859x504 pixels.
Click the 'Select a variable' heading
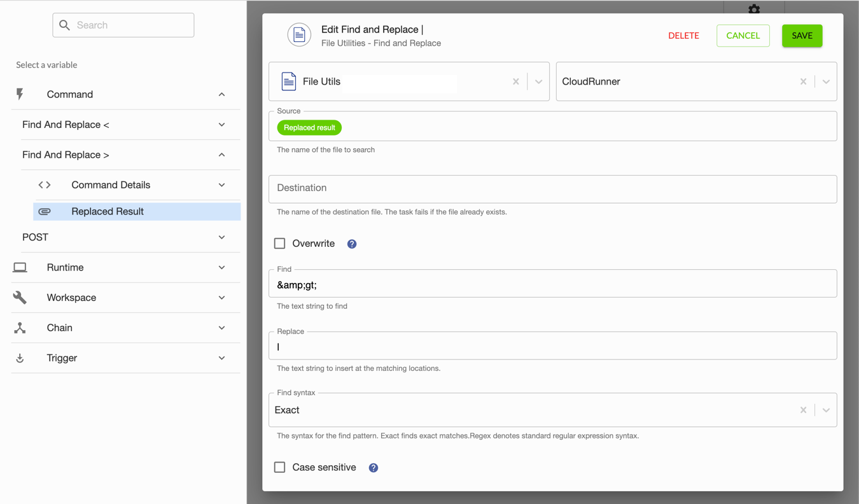tap(46, 65)
